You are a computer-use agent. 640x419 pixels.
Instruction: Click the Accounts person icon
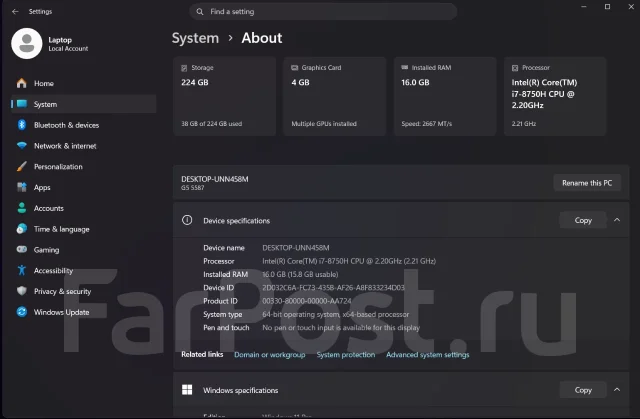[22, 208]
